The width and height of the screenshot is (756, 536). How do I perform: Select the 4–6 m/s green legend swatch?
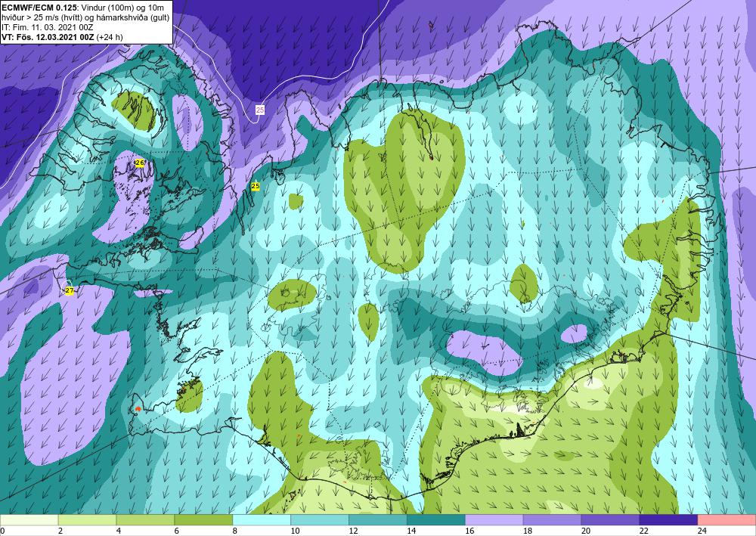click(145, 520)
